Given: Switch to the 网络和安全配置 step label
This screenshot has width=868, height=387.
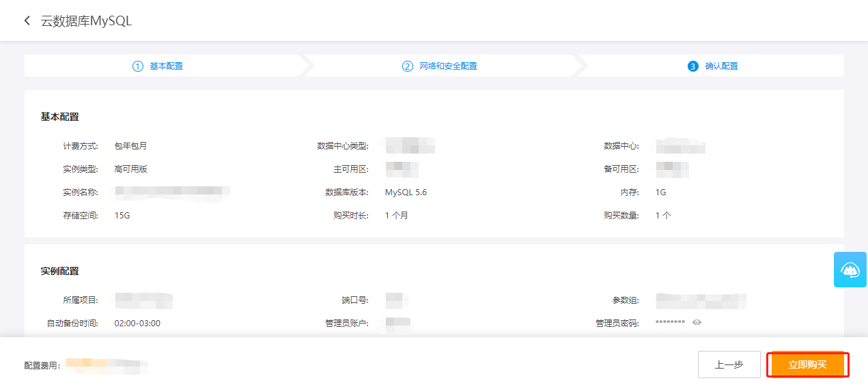Looking at the screenshot, I should [448, 66].
